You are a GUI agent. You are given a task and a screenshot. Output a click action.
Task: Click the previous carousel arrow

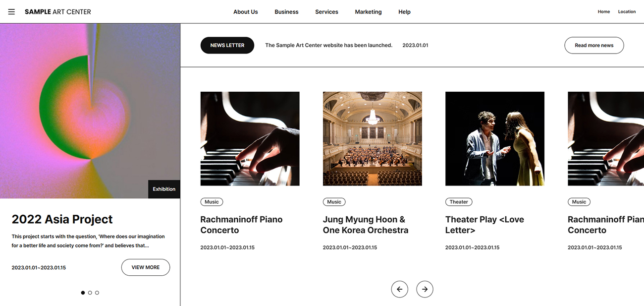400,289
